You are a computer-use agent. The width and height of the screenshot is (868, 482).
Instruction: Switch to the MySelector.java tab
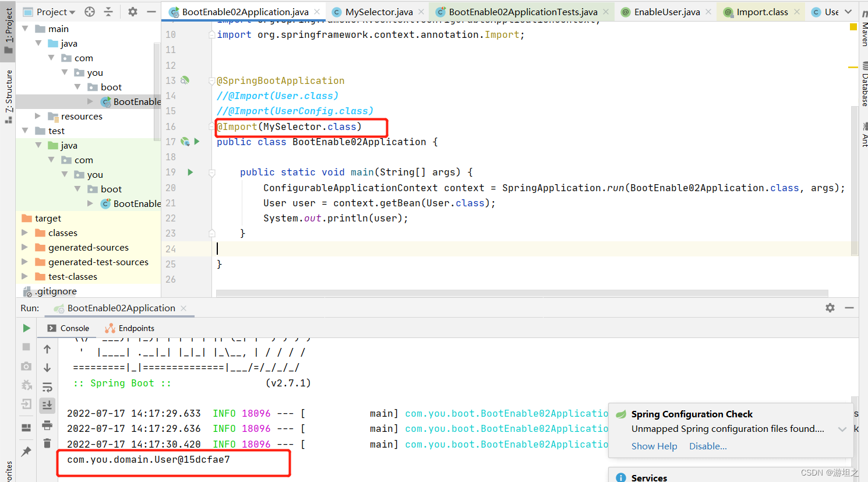coord(376,11)
